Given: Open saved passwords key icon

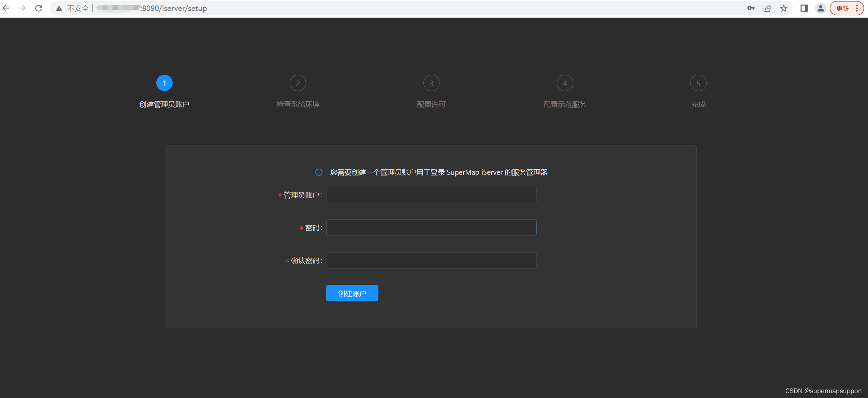Looking at the screenshot, I should coord(751,8).
